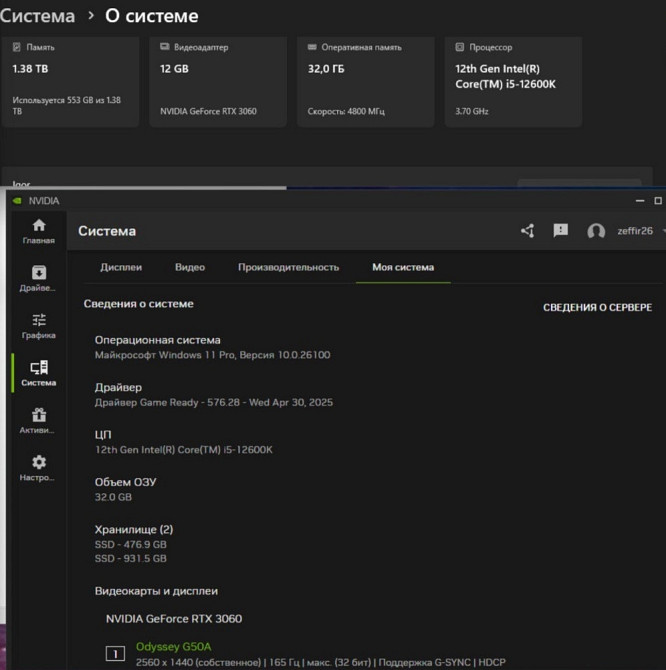Click NVIDIA GeForce RTX 3060 under Видеокарты
This screenshot has width=666, height=670.
point(174,619)
